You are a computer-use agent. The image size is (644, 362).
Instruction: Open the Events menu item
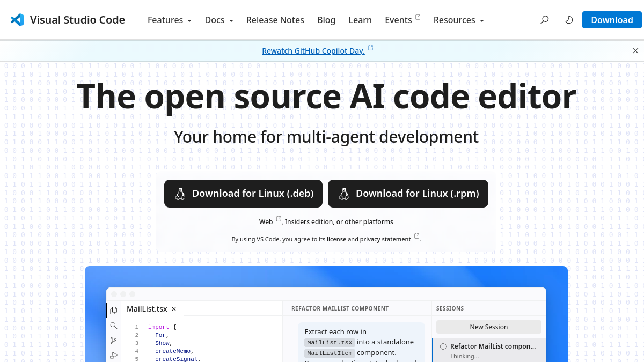(x=398, y=20)
